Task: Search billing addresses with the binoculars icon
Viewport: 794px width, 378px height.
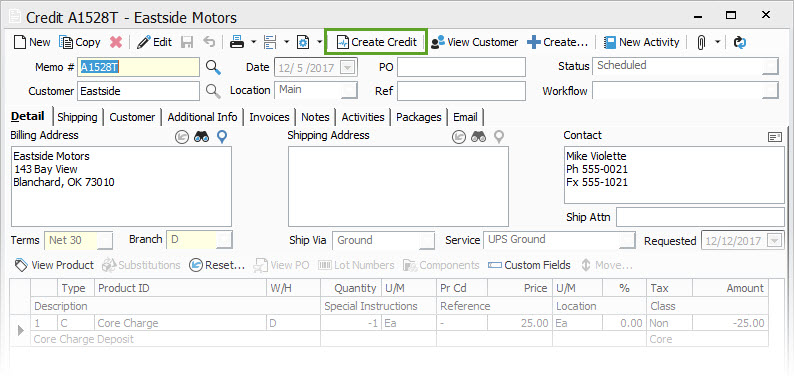Action: coord(202,137)
